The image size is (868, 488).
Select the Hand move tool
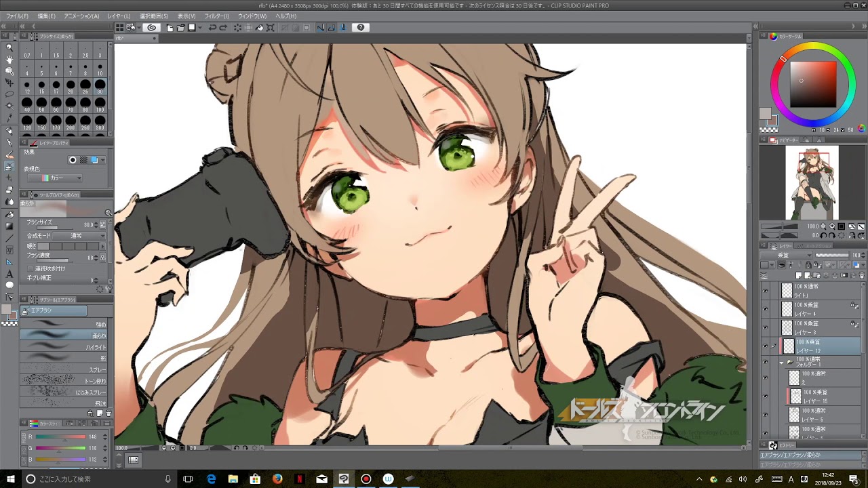pyautogui.click(x=9, y=60)
